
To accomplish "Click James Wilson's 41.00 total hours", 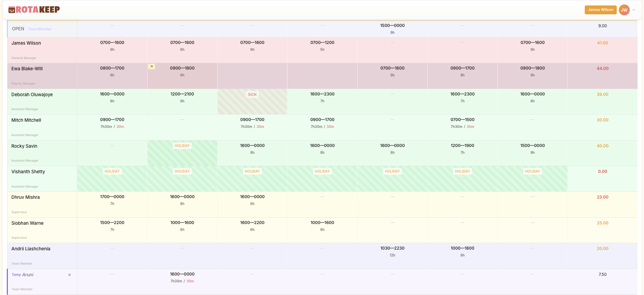I will (602, 43).
